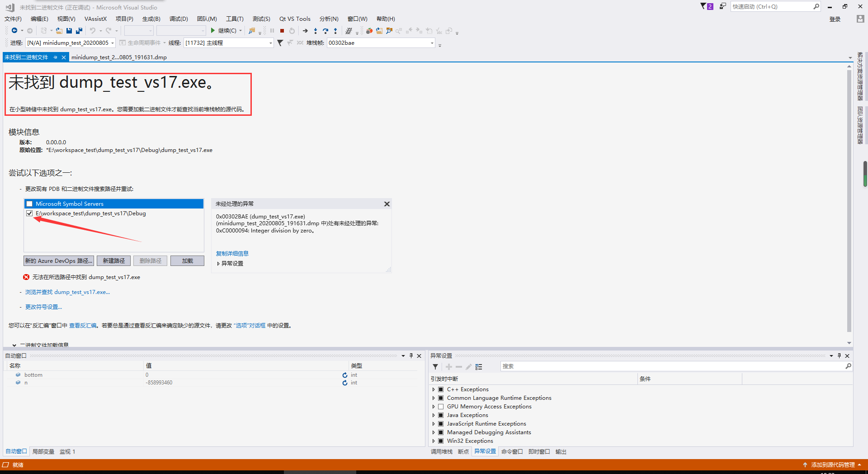868x474 pixels.
Task: Click the Step Out icon
Action: coord(335,31)
